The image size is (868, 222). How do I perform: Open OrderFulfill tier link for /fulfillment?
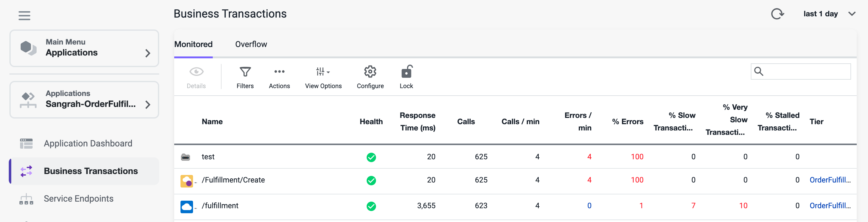pyautogui.click(x=830, y=205)
